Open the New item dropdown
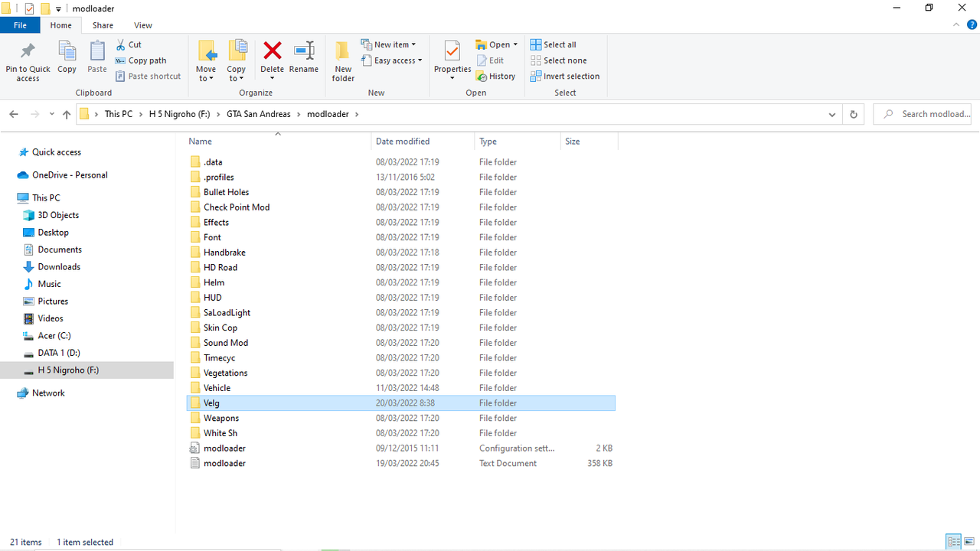Image resolution: width=980 pixels, height=551 pixels. pyautogui.click(x=389, y=44)
